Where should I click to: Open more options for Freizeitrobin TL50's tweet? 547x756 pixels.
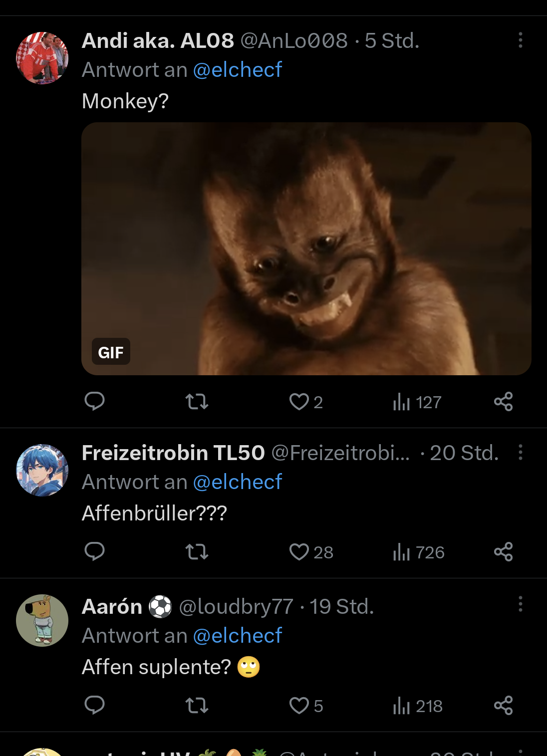[x=520, y=453]
